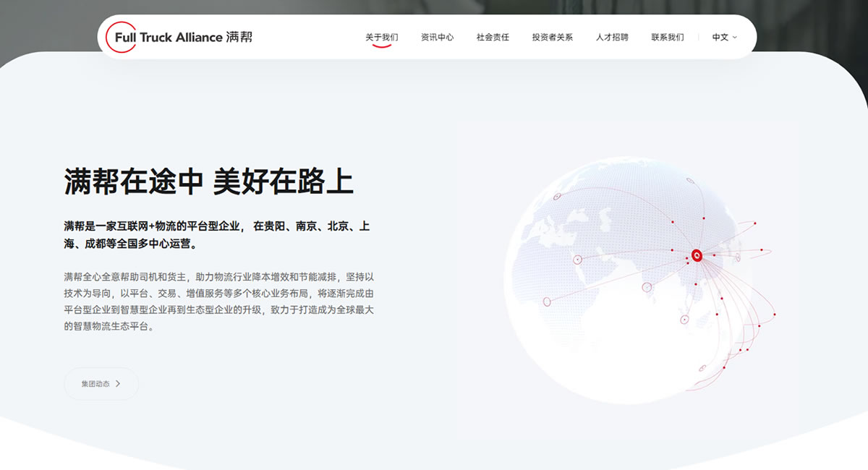Select the ring marker at globe's upper-left edge

(x=558, y=197)
